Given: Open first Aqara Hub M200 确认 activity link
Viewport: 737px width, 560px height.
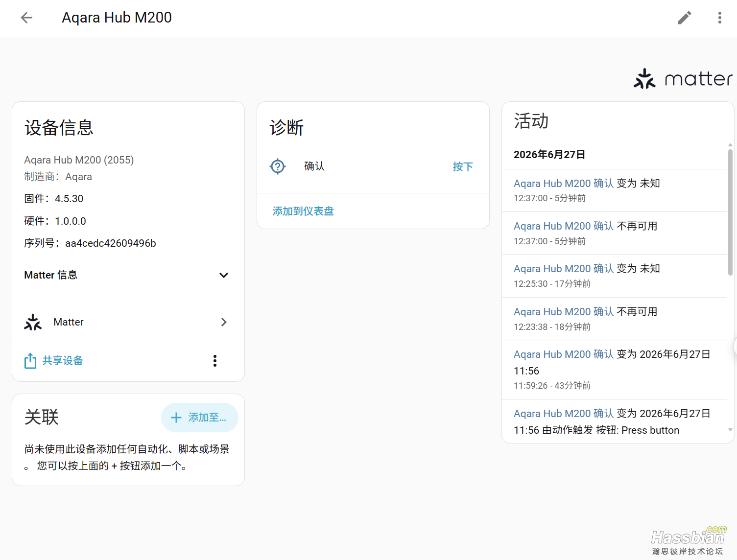Looking at the screenshot, I should [564, 183].
